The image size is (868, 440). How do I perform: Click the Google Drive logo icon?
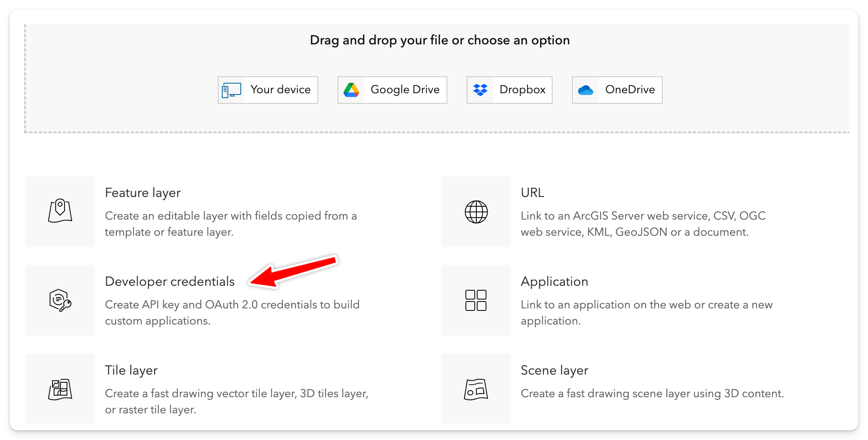tap(351, 90)
